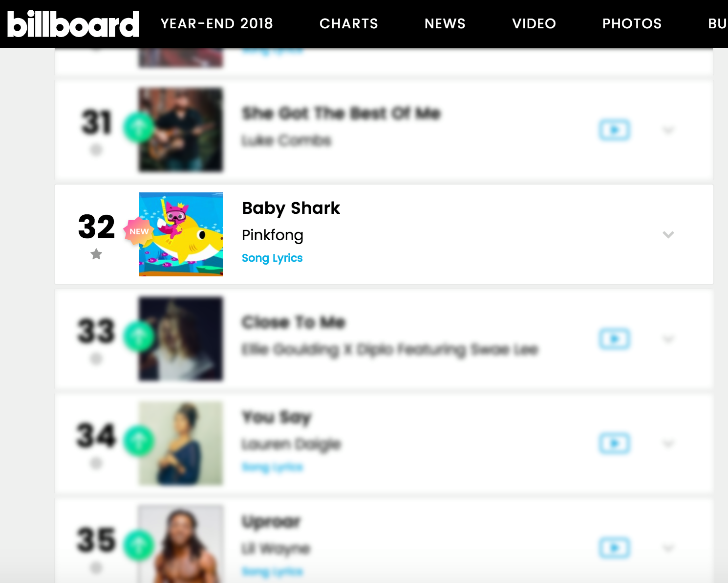Expand the rank 33 entry chevron

click(668, 339)
